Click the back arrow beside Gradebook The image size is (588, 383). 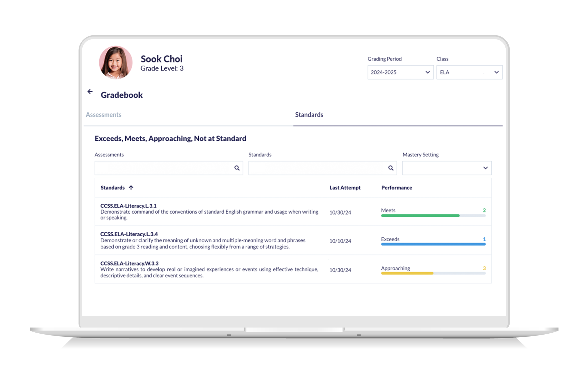[x=90, y=92]
